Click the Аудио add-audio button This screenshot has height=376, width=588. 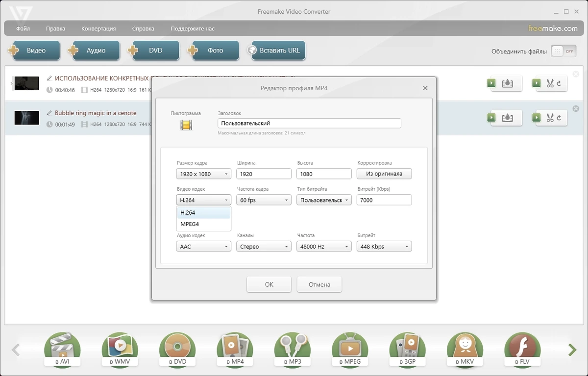point(94,50)
